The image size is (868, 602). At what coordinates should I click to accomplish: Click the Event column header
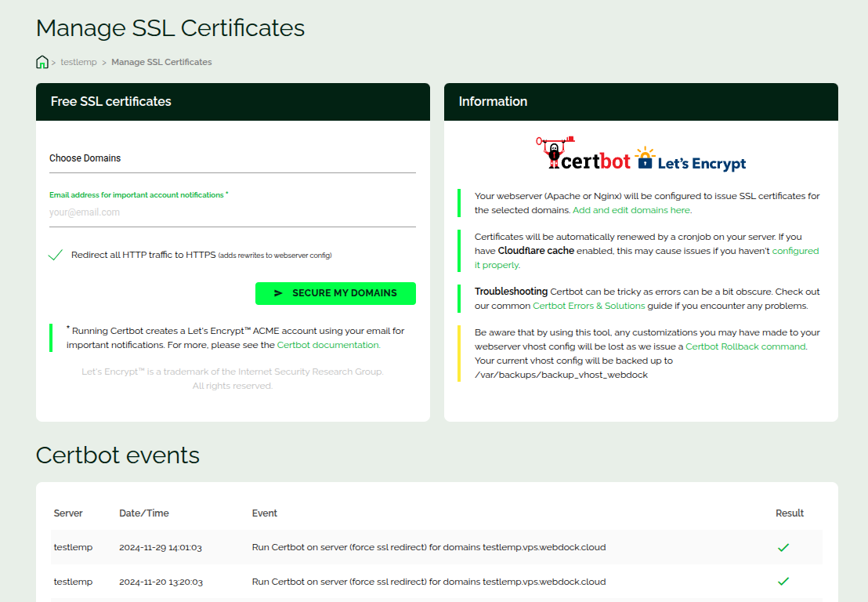pyautogui.click(x=265, y=513)
